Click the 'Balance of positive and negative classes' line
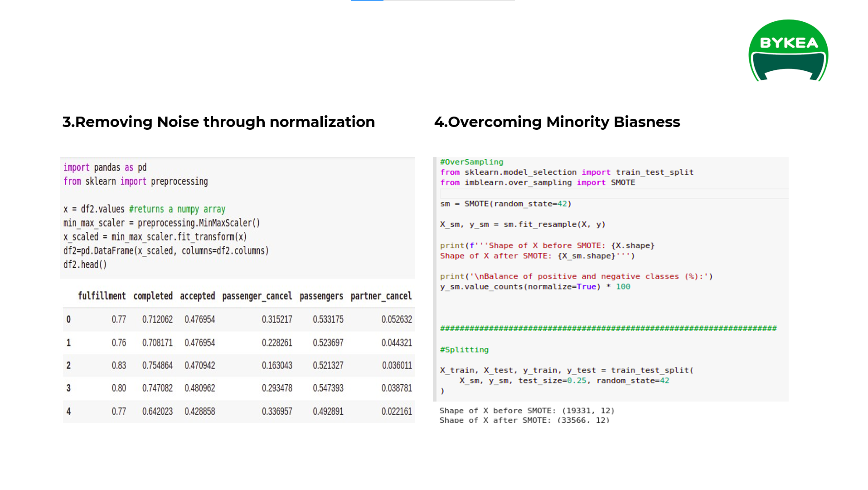The height and width of the screenshot is (490, 868). pos(576,276)
